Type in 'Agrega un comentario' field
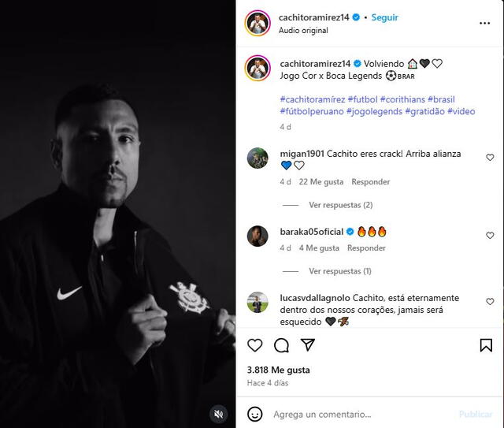Screen dimensions: 504x428 tap(362, 414)
